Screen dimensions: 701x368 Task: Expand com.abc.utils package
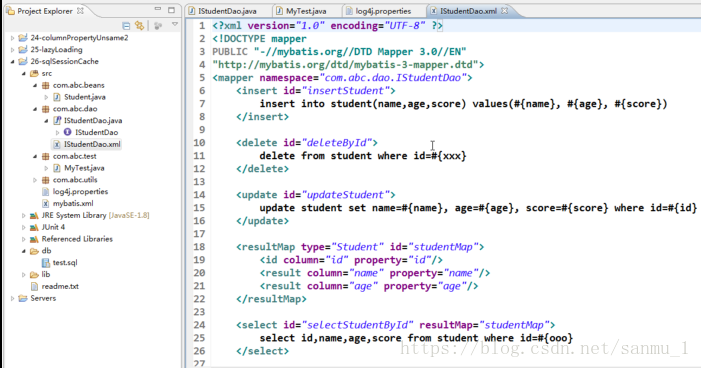click(x=35, y=180)
